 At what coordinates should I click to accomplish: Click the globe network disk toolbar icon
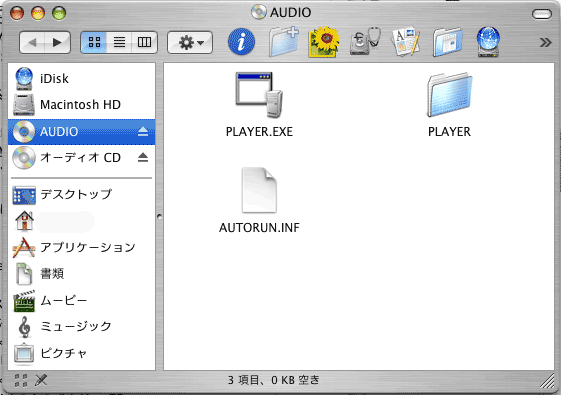[x=488, y=42]
